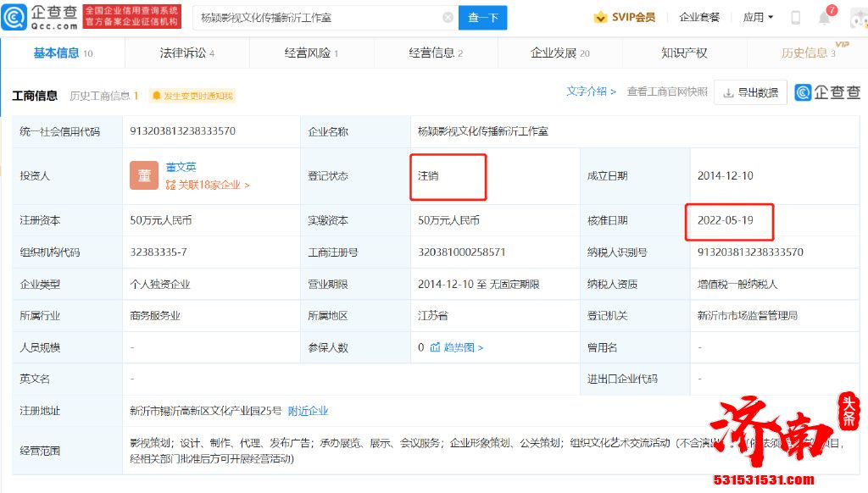Click the SVIP会员 crown icon

tap(600, 17)
